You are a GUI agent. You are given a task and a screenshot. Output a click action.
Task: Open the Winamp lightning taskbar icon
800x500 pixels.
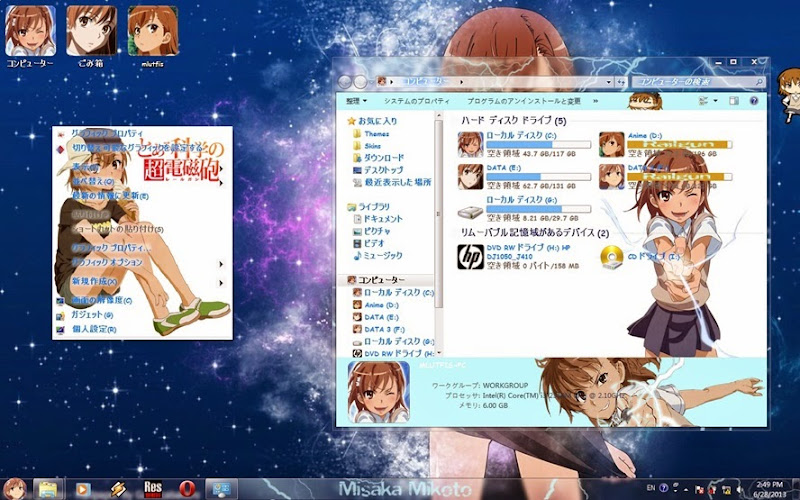118,489
